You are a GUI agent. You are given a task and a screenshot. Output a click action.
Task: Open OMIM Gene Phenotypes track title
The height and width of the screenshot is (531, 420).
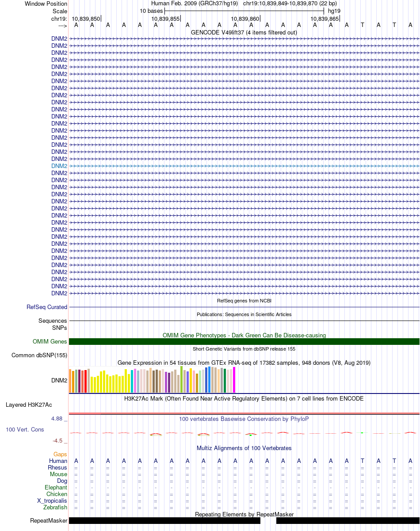click(244, 335)
